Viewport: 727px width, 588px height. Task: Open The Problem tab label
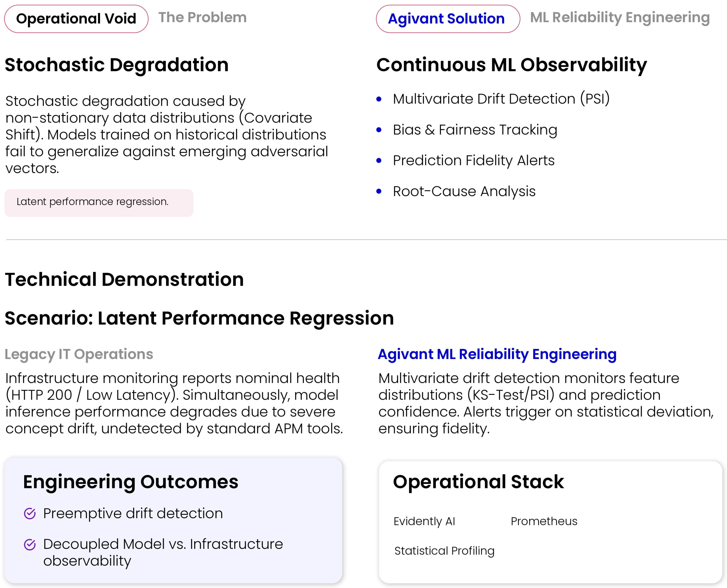click(x=202, y=17)
